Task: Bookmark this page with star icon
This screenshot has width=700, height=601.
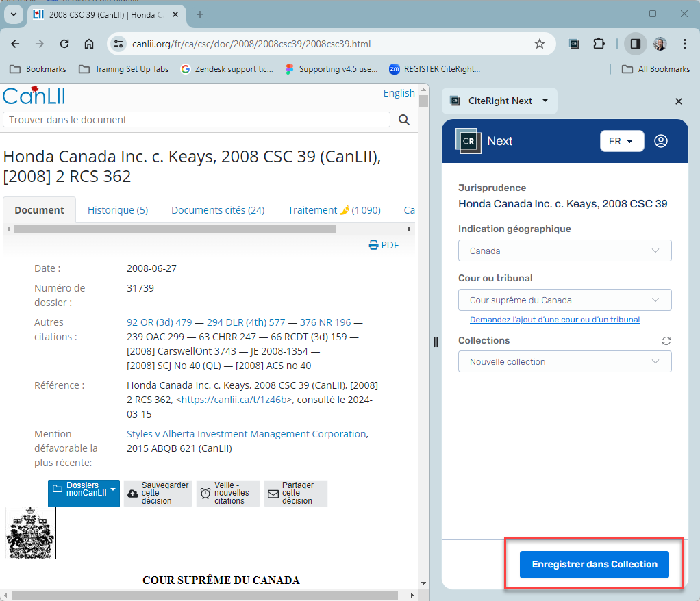Action: [x=539, y=44]
